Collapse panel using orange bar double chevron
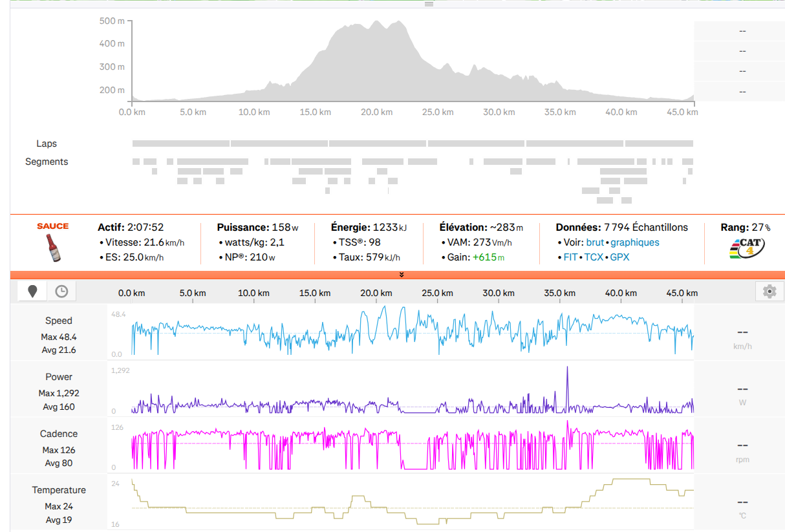Viewport: 785px width, 532px height. [402, 275]
